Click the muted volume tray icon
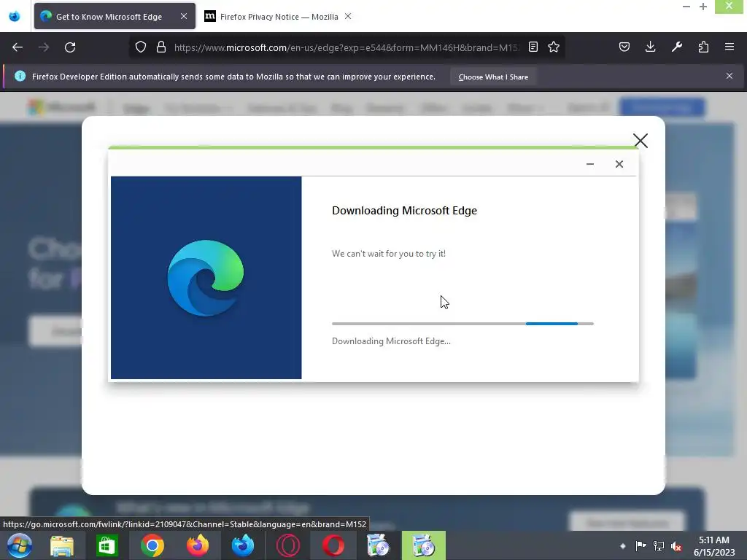 [x=676, y=545]
